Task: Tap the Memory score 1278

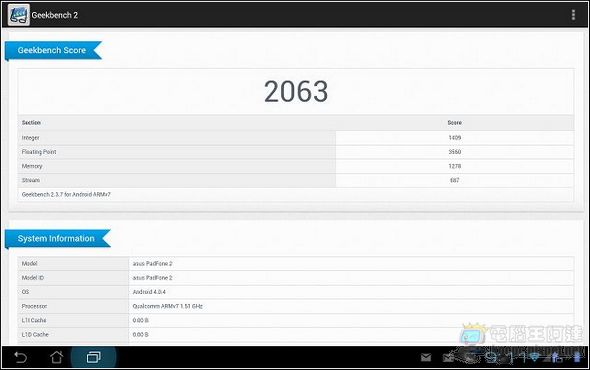Action: click(x=455, y=166)
